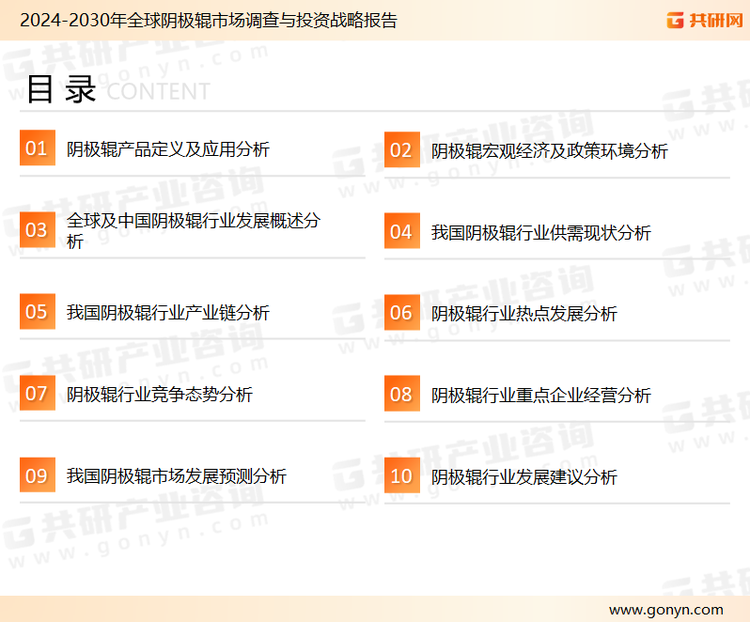Open chapter 阴极辊行业热点发展分析
Image resolution: width=750 pixels, height=622 pixels.
[x=524, y=314]
